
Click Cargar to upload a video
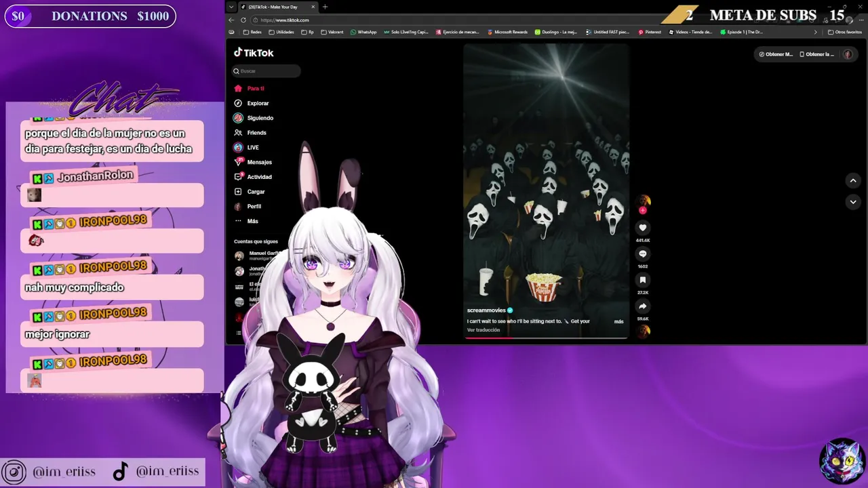(x=250, y=192)
